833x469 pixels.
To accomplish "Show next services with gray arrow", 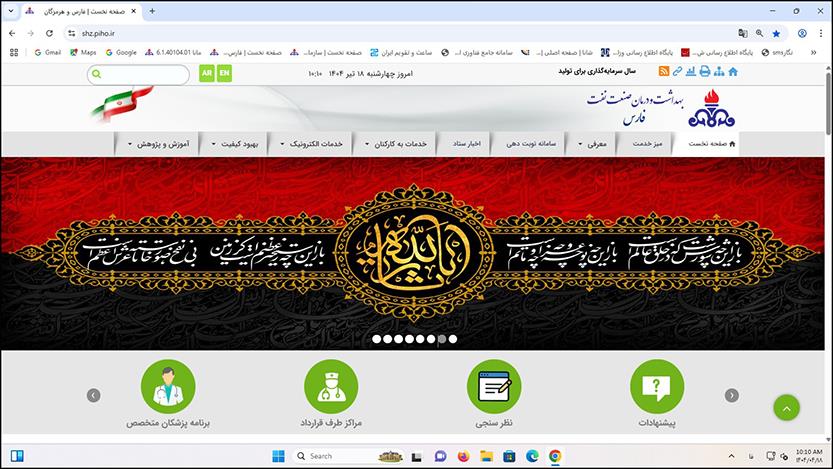I will tap(732, 395).
